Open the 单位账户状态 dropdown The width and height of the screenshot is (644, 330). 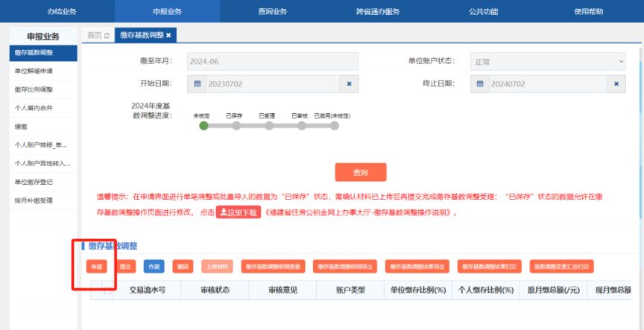coord(547,62)
